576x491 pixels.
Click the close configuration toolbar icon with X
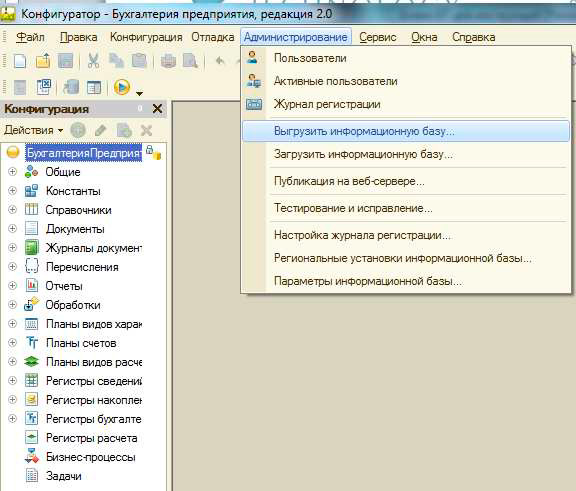click(44, 87)
